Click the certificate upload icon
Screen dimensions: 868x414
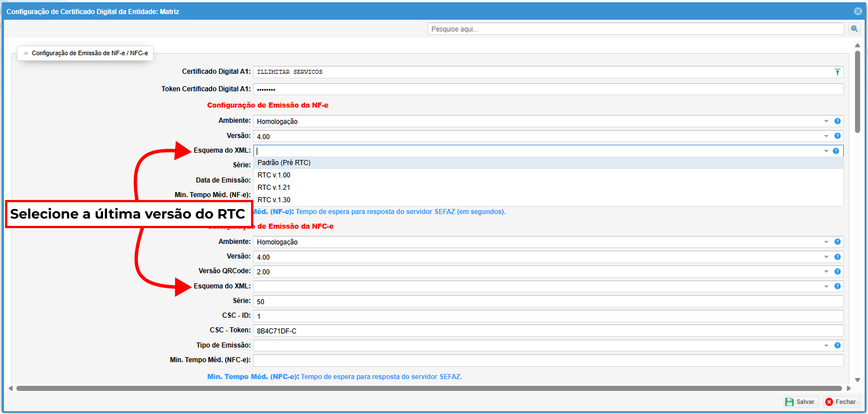point(837,72)
